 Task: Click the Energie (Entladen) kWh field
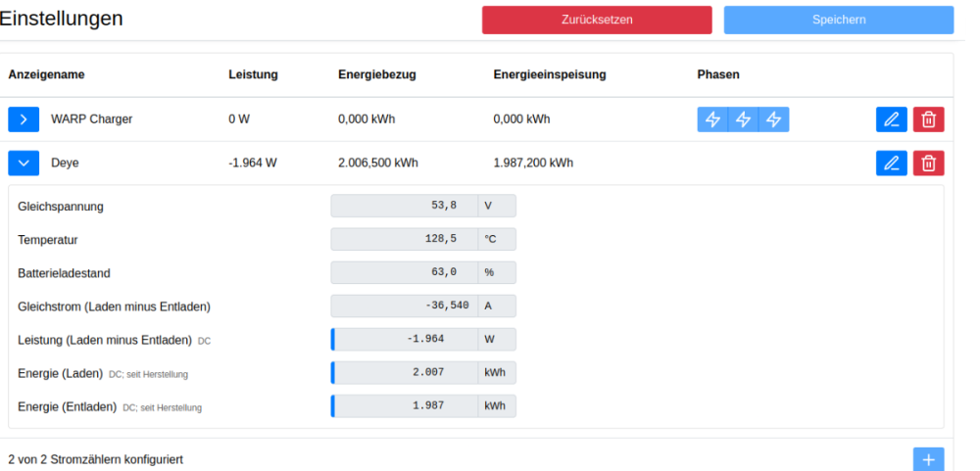pos(404,406)
